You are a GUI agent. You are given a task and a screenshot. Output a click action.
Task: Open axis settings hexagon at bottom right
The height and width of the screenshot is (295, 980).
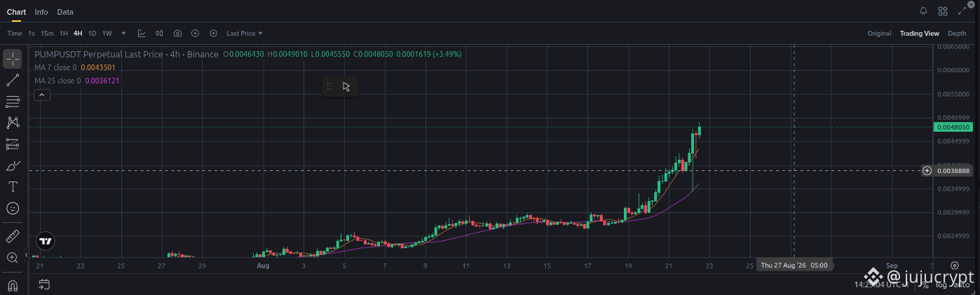point(955,266)
